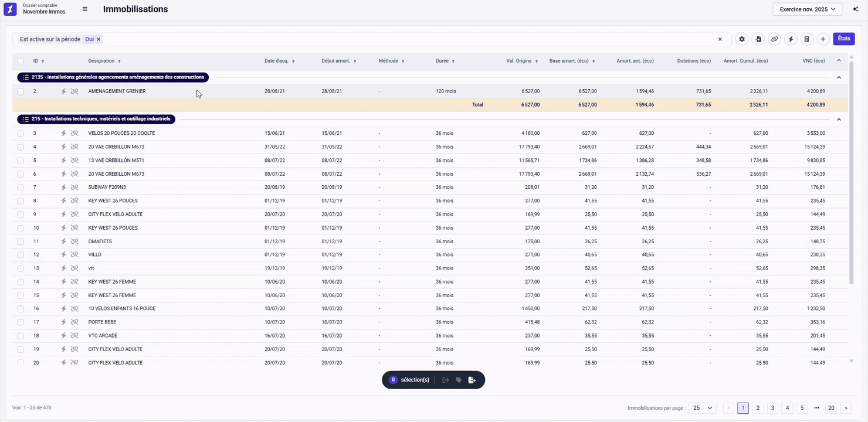Tick the checkbox for AMENAGEMENT GRENIER

click(x=21, y=91)
